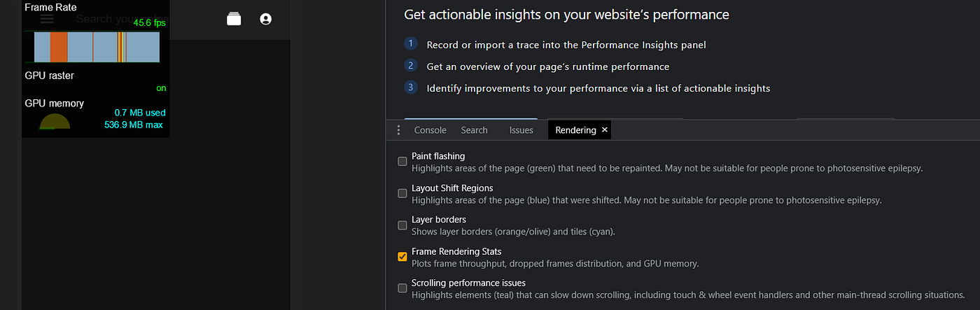The image size is (980, 310).
Task: Select the Rendering tab
Action: coord(575,130)
